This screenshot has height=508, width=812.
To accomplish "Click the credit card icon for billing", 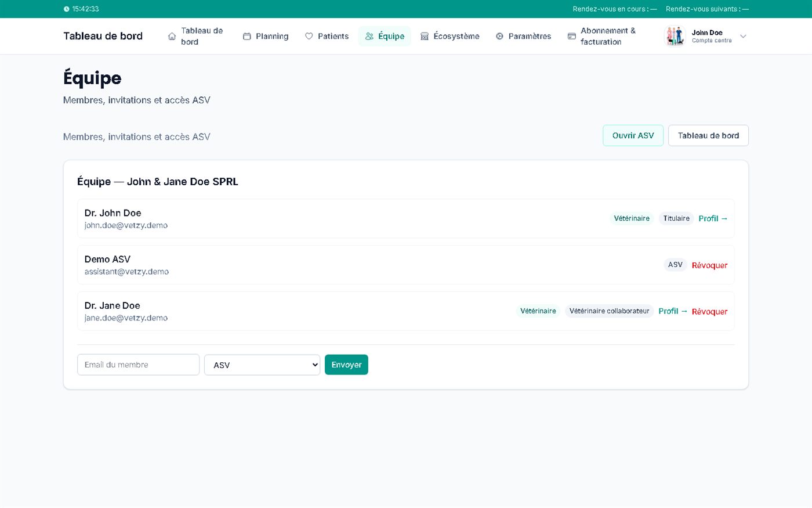I will 572,37.
